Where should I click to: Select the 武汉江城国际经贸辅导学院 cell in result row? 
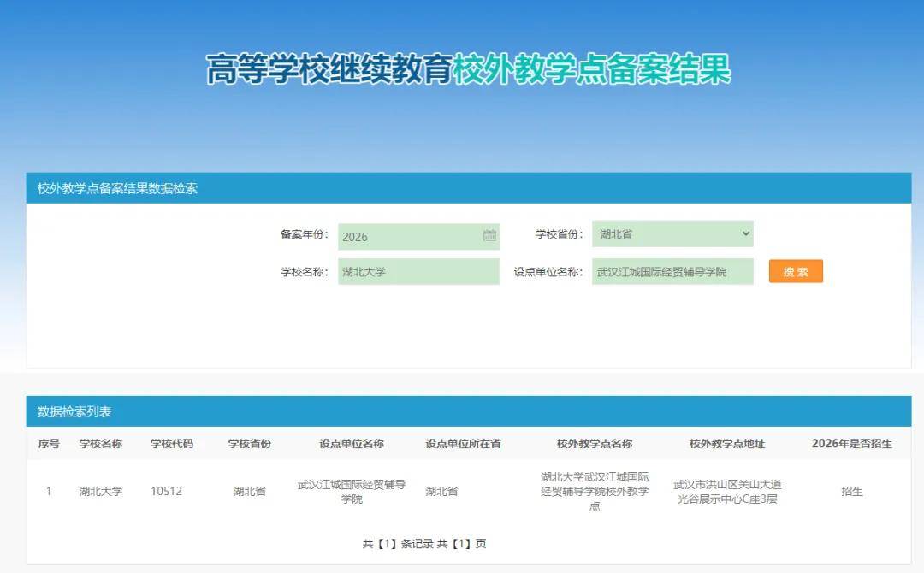[352, 492]
